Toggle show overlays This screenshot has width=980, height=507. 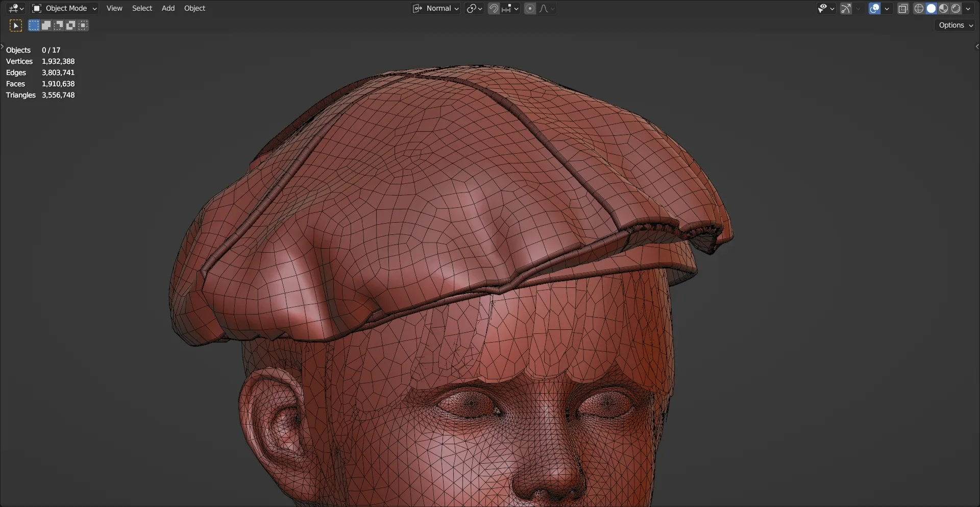pyautogui.click(x=874, y=8)
